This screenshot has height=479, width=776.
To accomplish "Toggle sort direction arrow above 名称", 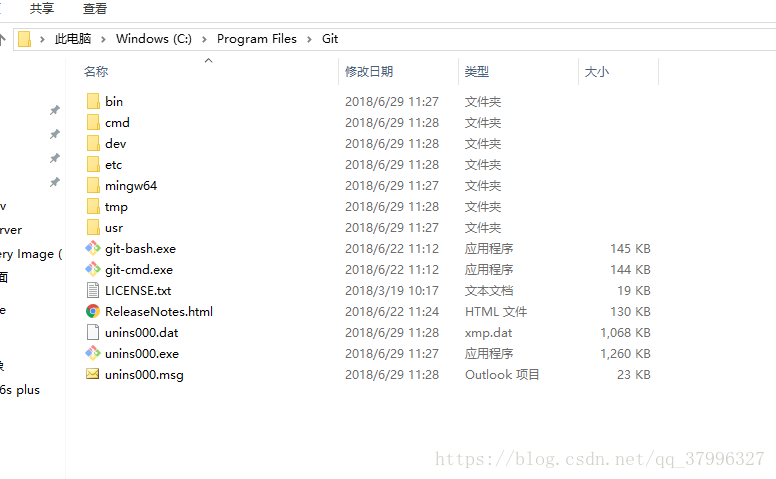I will click(x=208, y=60).
